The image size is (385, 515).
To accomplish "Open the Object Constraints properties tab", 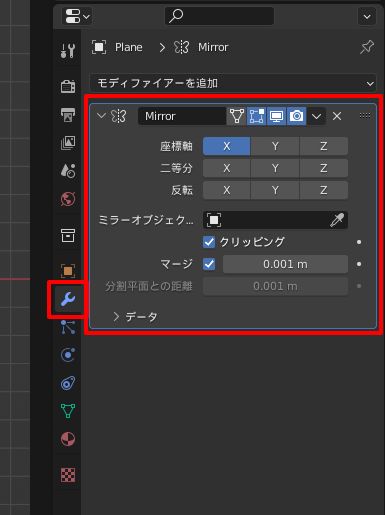I will pos(68,383).
